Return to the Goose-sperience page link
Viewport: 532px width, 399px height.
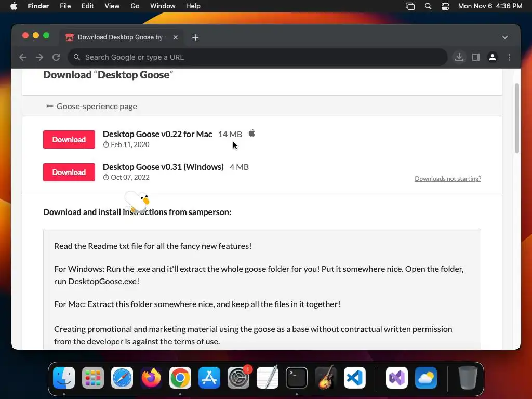pyautogui.click(x=91, y=106)
